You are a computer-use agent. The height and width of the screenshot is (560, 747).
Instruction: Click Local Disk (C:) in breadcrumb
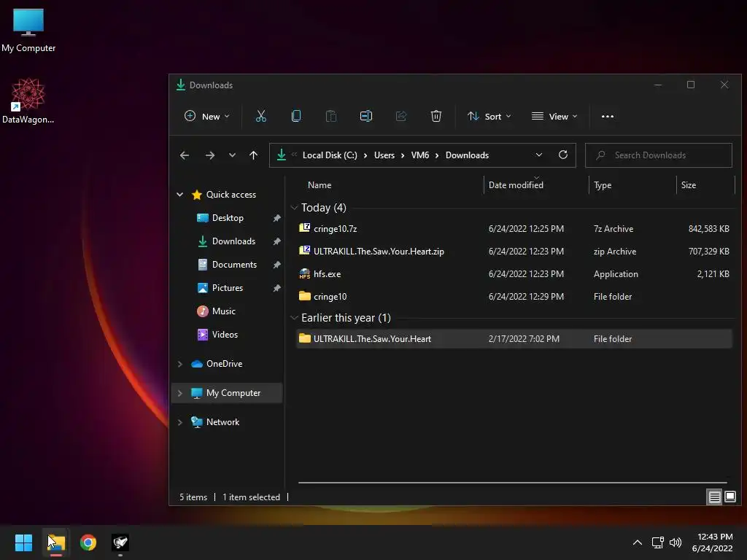[330, 155]
